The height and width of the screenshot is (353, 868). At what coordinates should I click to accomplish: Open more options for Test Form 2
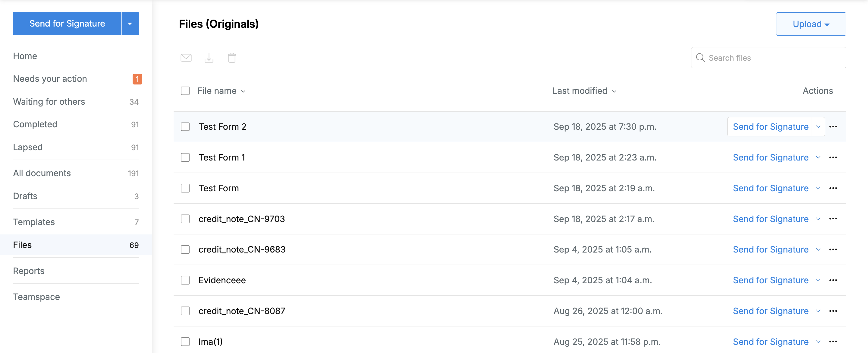[x=833, y=126]
